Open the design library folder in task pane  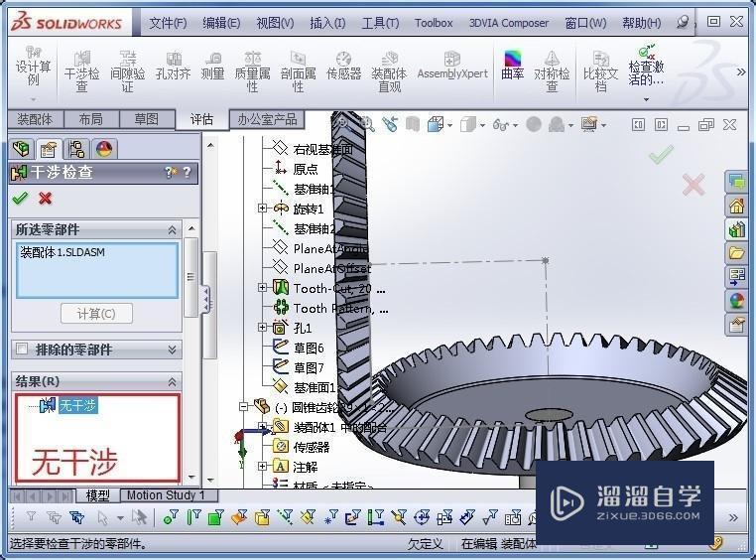[736, 252]
